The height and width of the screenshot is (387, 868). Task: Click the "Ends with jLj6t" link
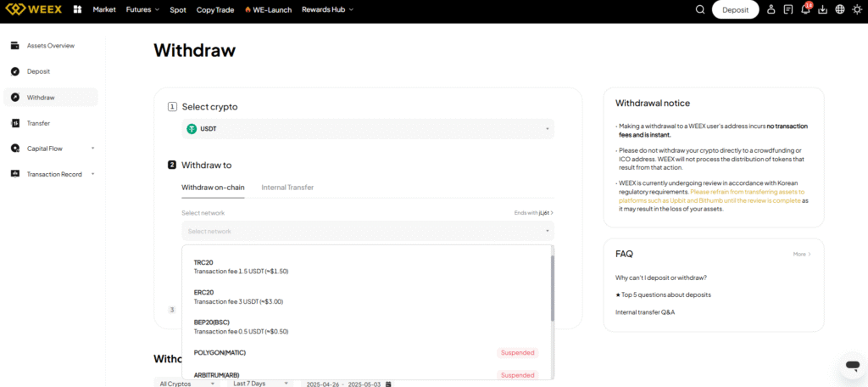(x=534, y=213)
